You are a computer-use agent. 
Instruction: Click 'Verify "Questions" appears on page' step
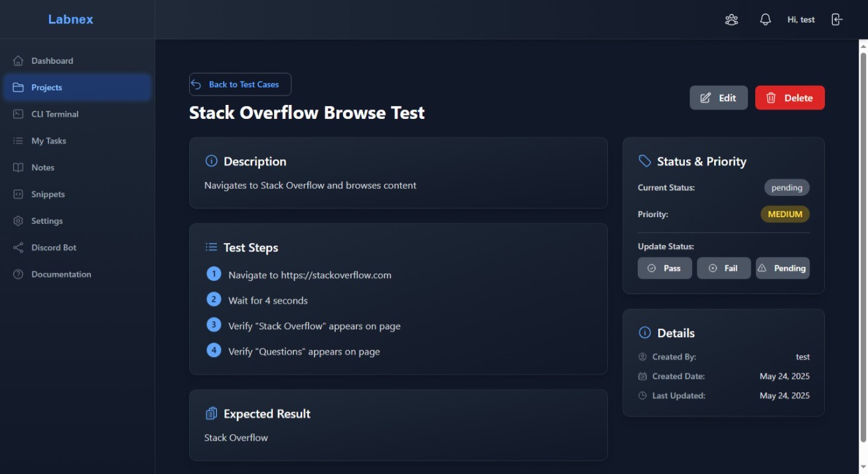tap(304, 351)
